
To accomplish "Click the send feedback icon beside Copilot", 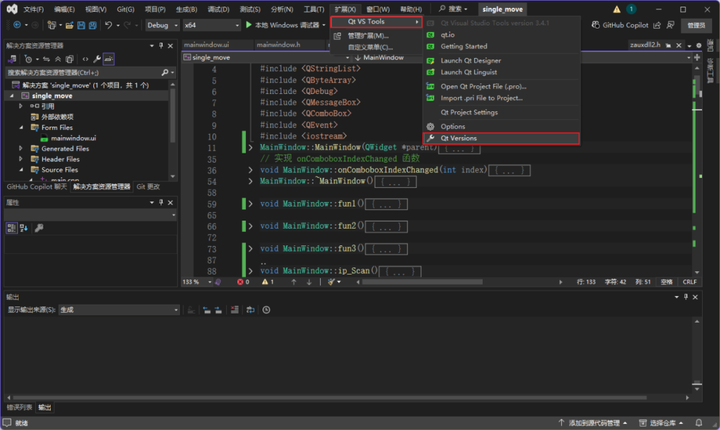I will pos(670,25).
